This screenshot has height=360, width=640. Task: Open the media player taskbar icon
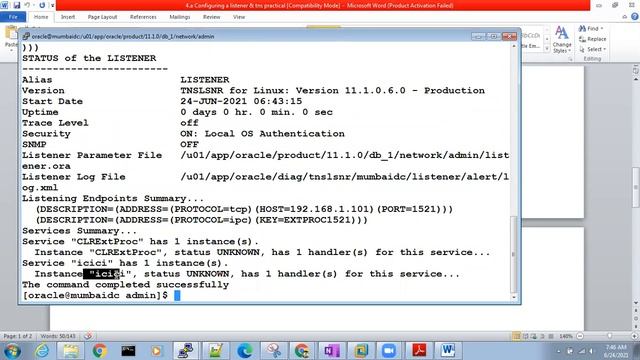click(x=156, y=351)
